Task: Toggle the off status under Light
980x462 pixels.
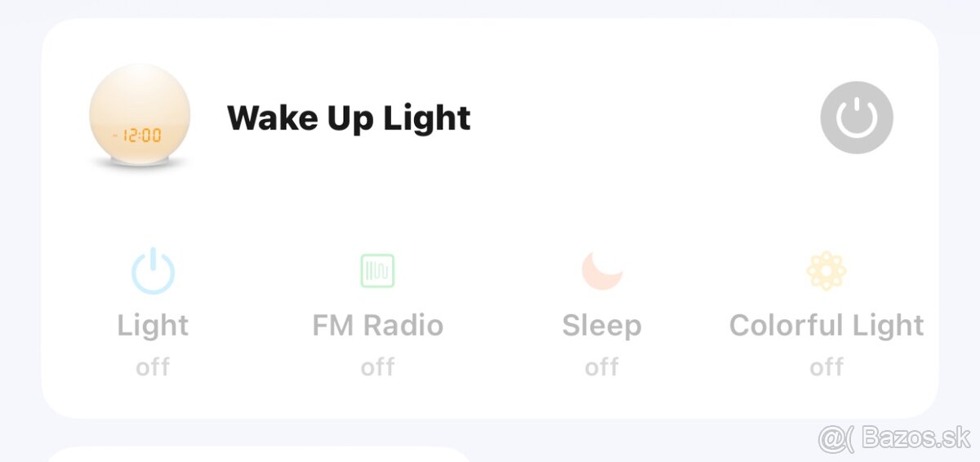Action: point(153,367)
